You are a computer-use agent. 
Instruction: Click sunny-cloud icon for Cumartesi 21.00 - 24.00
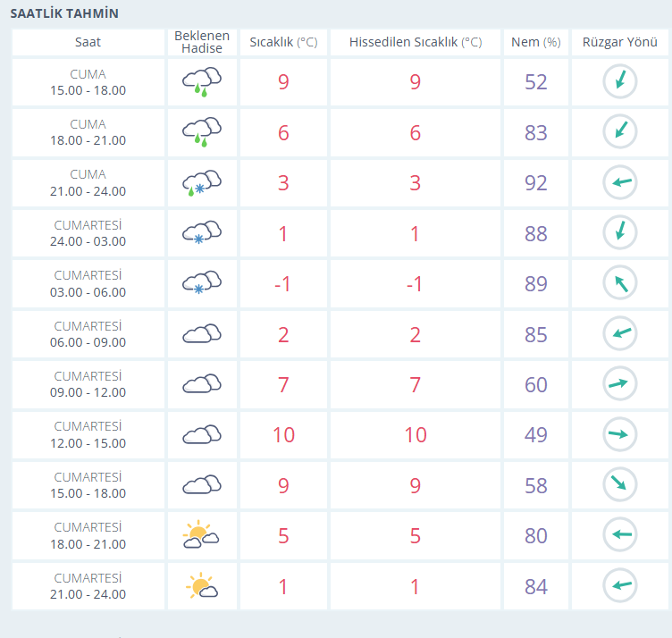201,585
